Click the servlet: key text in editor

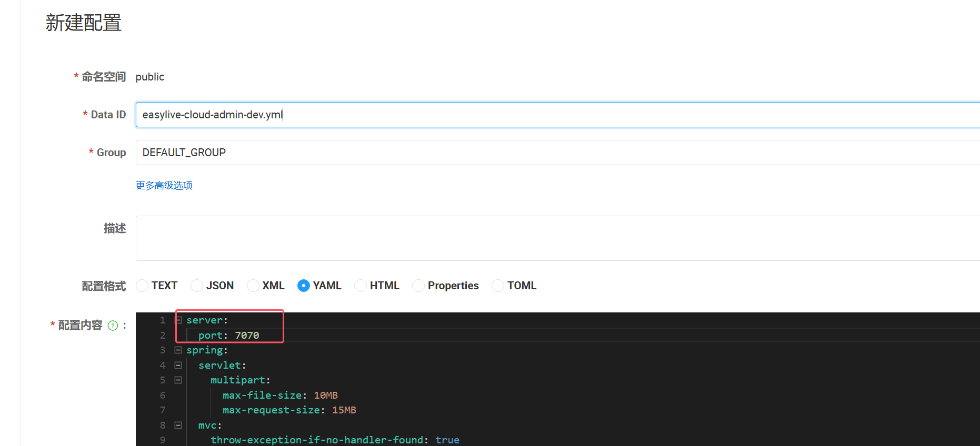[x=223, y=365]
